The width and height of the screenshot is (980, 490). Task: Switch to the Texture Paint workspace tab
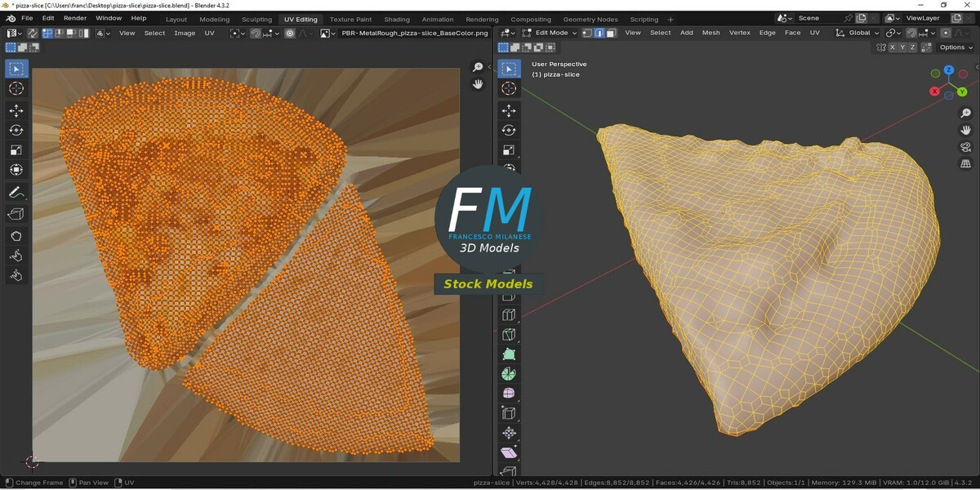pyautogui.click(x=350, y=19)
